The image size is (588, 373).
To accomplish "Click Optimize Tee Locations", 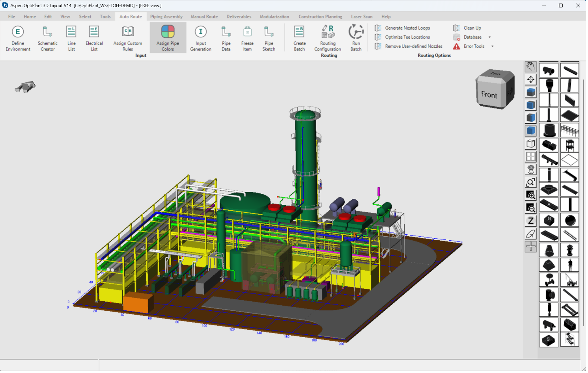I will coord(402,37).
